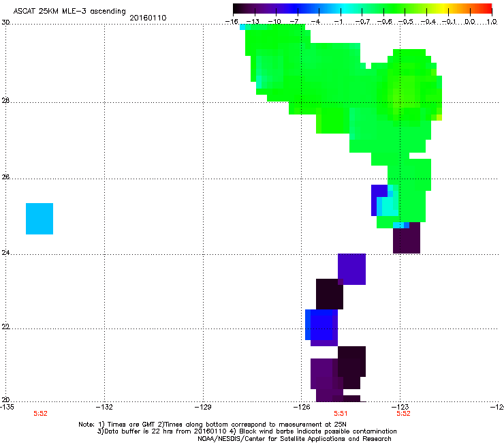Image resolution: width=504 pixels, height=443 pixels.
Task: Click the -4 color scale label
Action: pos(317,22)
